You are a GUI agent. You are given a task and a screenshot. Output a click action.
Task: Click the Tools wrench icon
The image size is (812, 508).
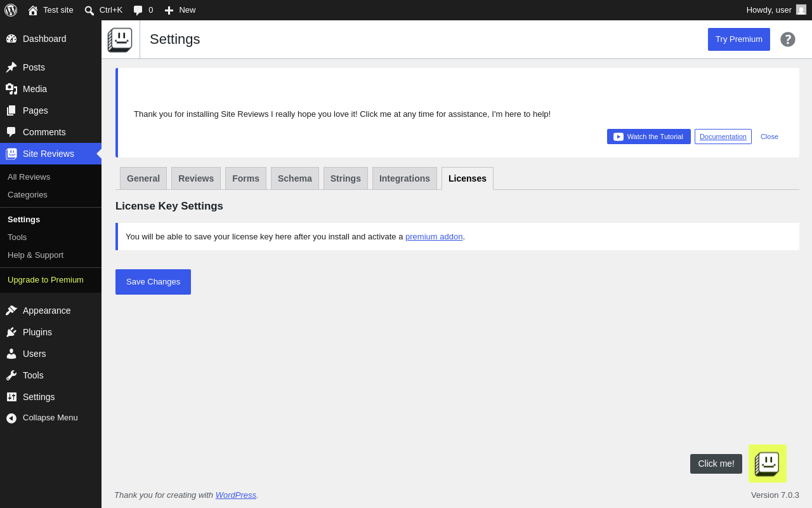pyautogui.click(x=11, y=375)
